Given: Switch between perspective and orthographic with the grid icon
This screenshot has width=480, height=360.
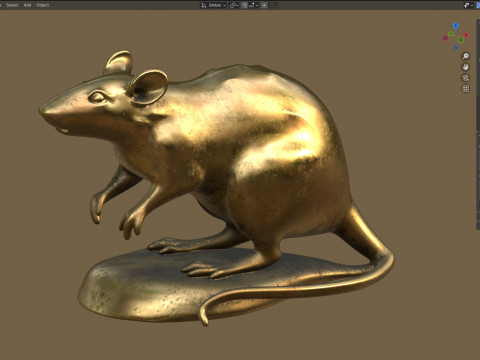Looking at the screenshot, I should 466,89.
